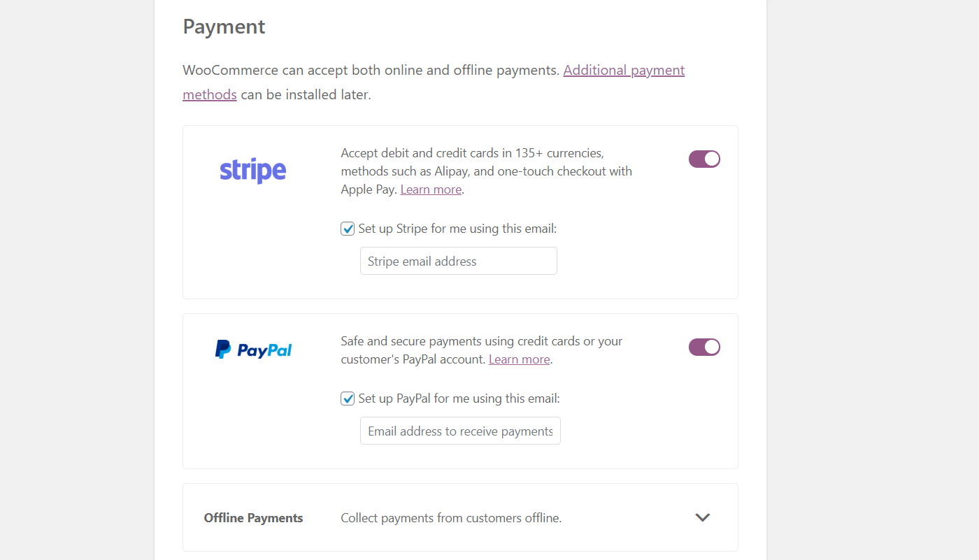Click the WooCommerce payments description paragraph
Viewport: 979px width, 560px height.
pyautogui.click(x=434, y=82)
